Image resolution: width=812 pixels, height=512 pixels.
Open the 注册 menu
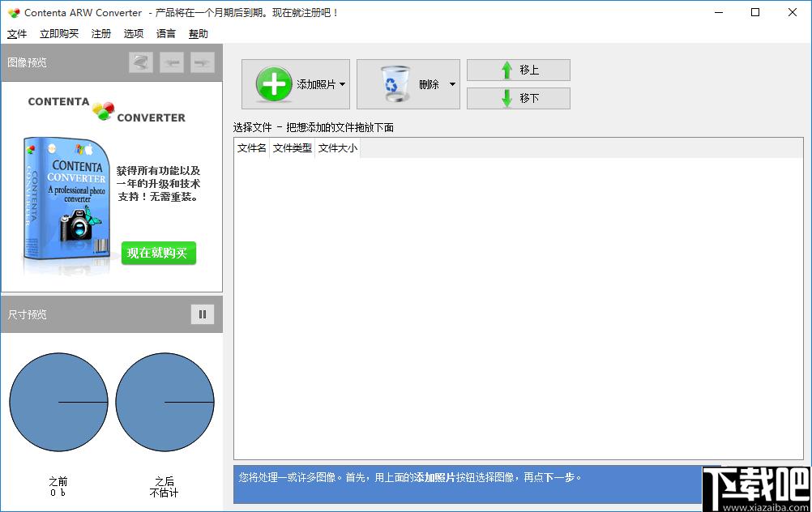(101, 34)
